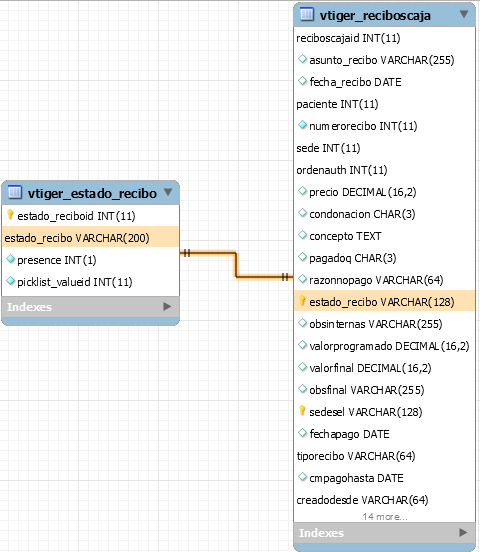Select the tiporecibo VARCHAR(64) column
Image resolution: width=480 pixels, height=552 pixels.
[385, 456]
